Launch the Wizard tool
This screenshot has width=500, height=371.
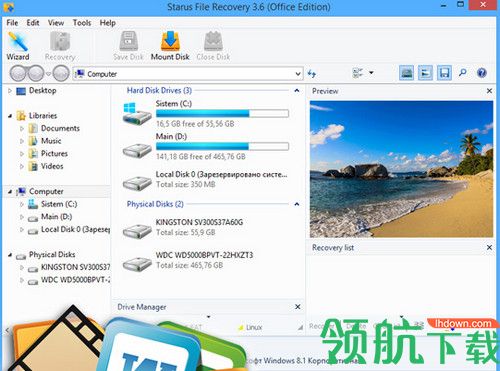pos(18,46)
